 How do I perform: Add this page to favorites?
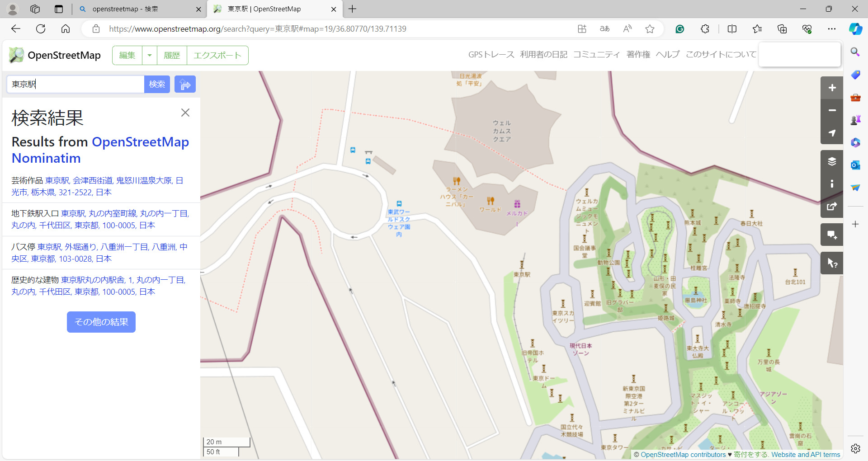(x=650, y=28)
